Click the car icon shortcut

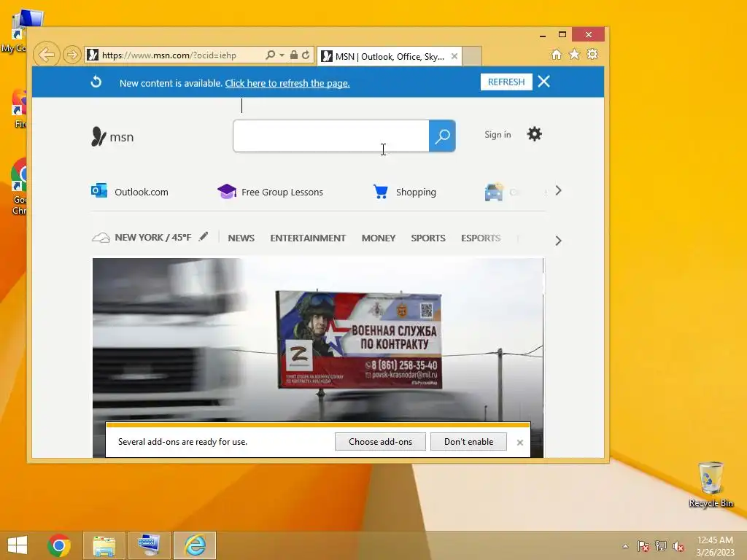(494, 192)
